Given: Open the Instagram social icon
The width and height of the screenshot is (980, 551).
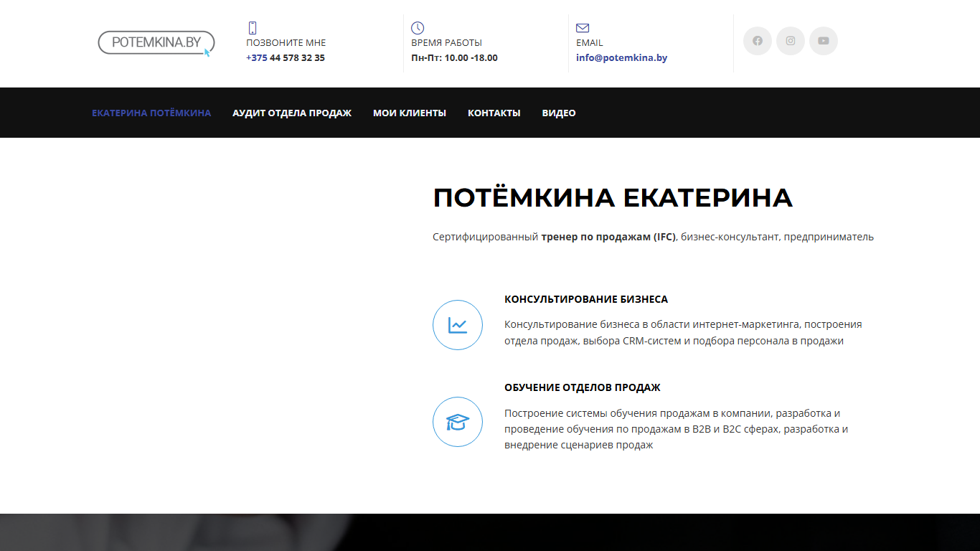Looking at the screenshot, I should coord(791,41).
